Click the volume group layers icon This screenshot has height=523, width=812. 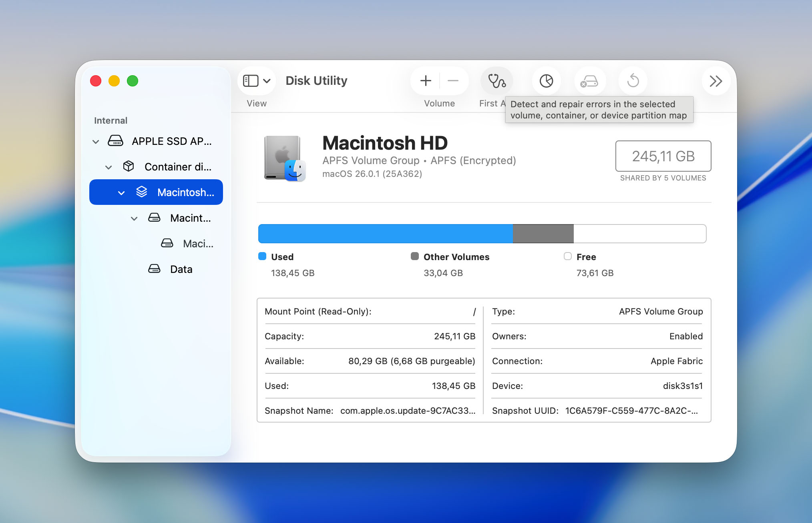pyautogui.click(x=141, y=192)
